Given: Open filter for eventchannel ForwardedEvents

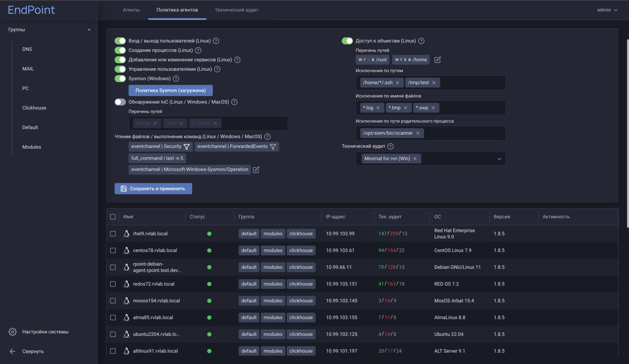Looking at the screenshot, I should tap(273, 147).
